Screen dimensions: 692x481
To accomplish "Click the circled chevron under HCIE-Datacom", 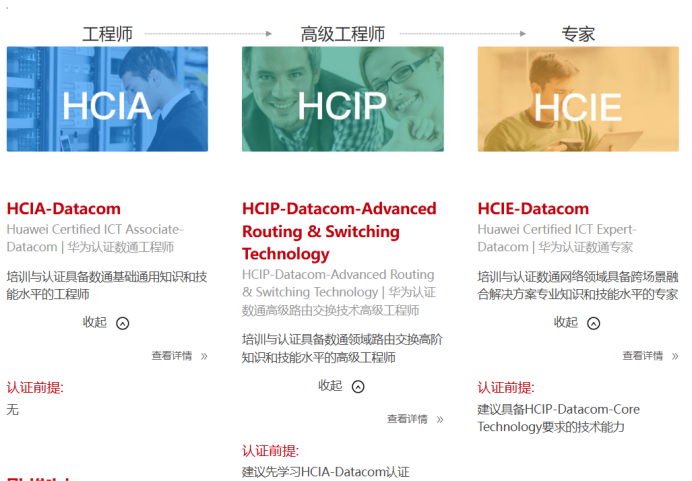I will pyautogui.click(x=594, y=323).
